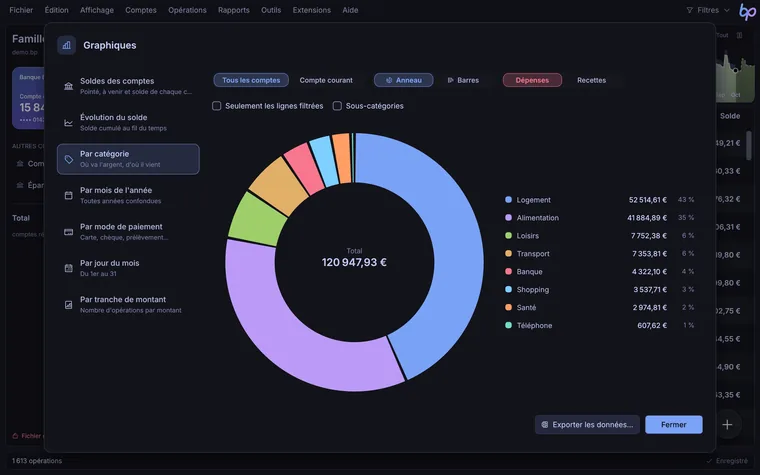Show Dépenses in the chart
The image size is (760, 475).
(x=532, y=80)
